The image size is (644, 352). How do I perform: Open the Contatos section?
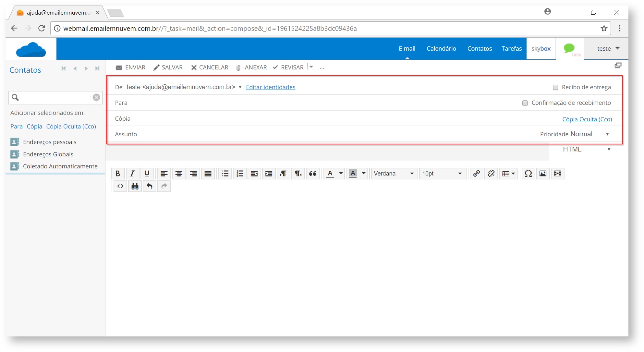[480, 48]
